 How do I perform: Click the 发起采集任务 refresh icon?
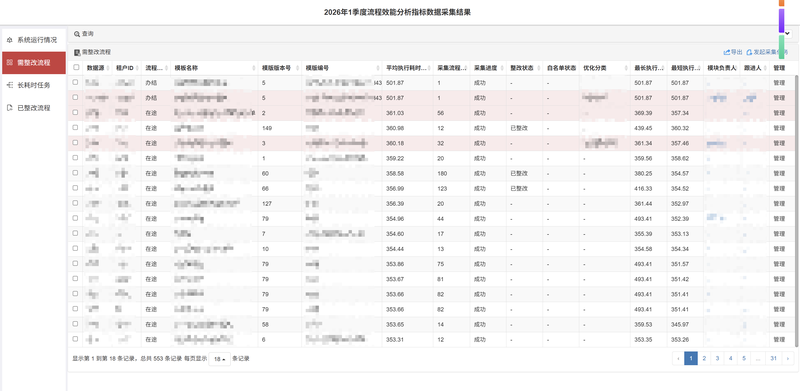tap(749, 52)
